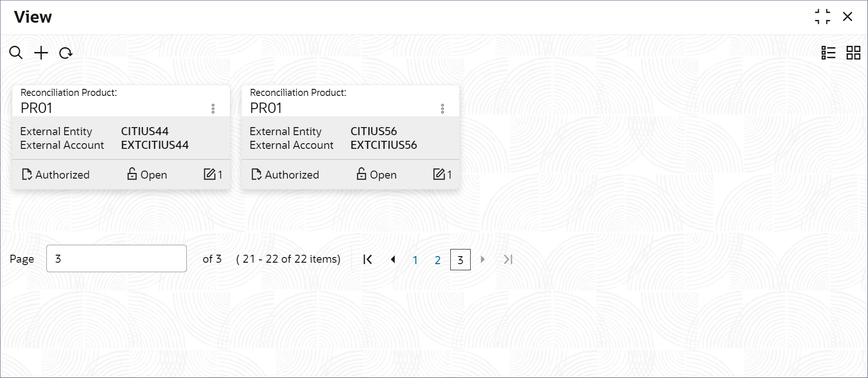Click the Authorized status icon on CITIUS56 card
This screenshot has height=378, width=868.
pos(257,175)
